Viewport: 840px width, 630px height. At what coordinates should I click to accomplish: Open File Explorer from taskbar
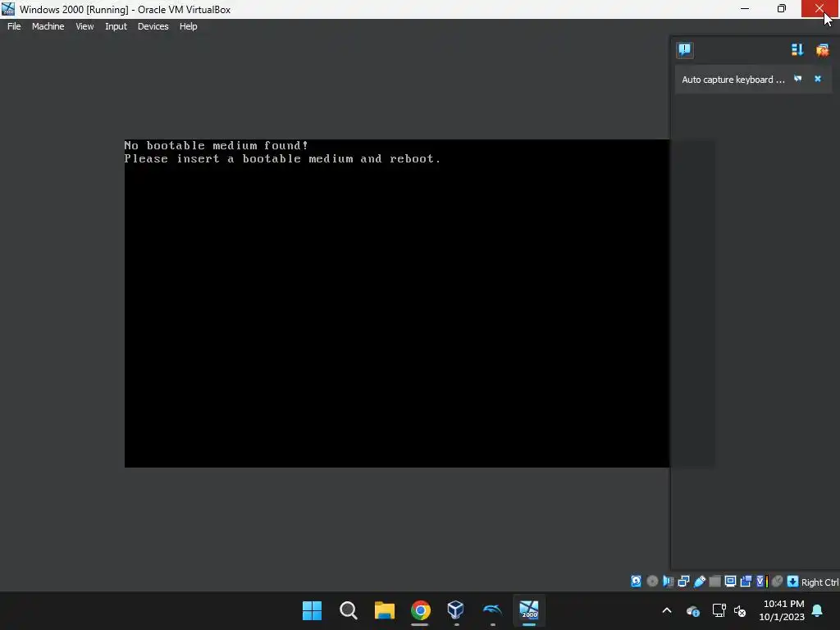pos(384,610)
